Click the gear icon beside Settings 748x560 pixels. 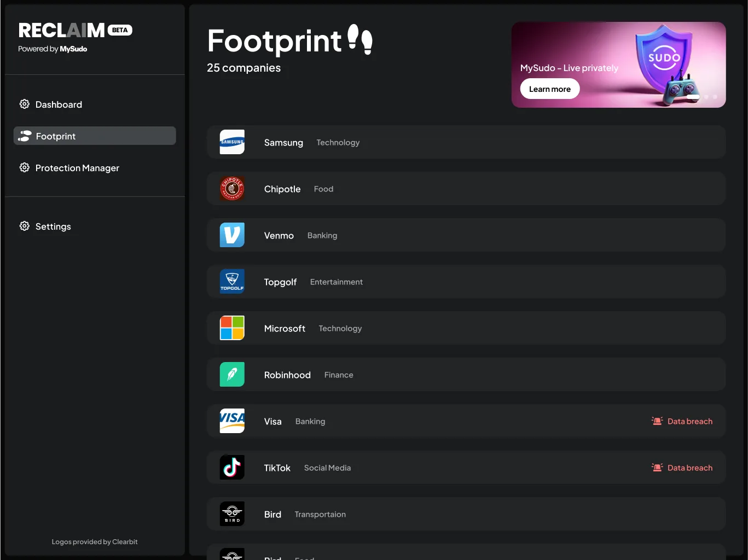tap(25, 226)
